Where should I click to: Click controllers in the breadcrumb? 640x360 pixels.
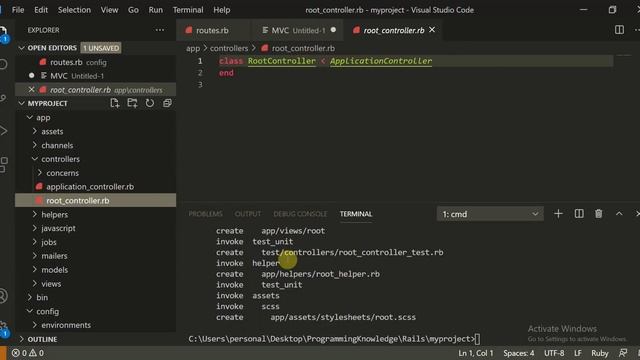click(229, 48)
